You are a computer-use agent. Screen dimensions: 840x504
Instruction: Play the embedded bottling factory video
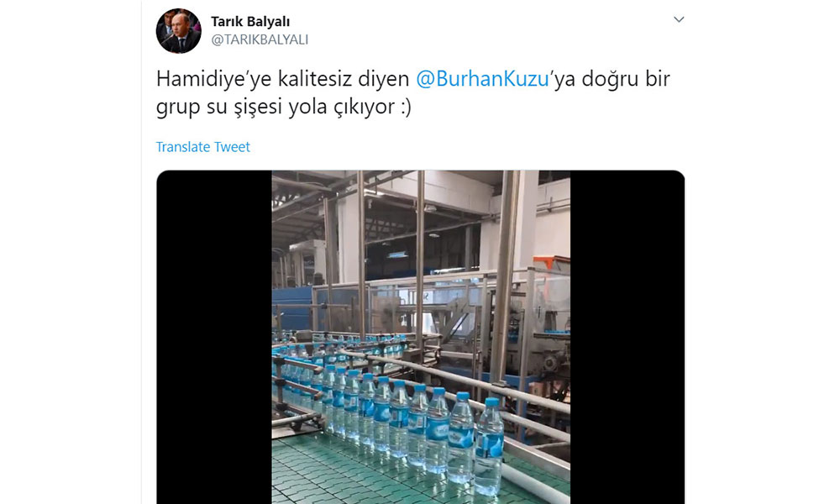421,337
